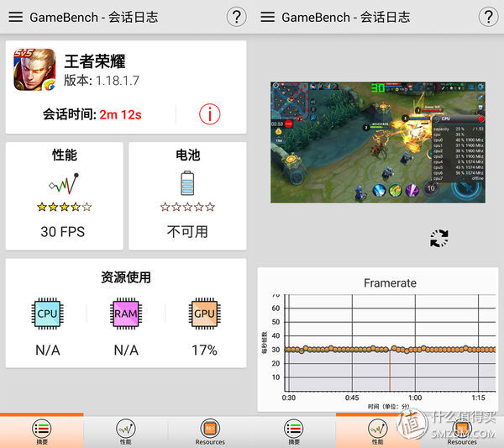Screen dimensions: 504x448
Task: Open hamburger menu in left GameBench screen
Action: click(15, 17)
